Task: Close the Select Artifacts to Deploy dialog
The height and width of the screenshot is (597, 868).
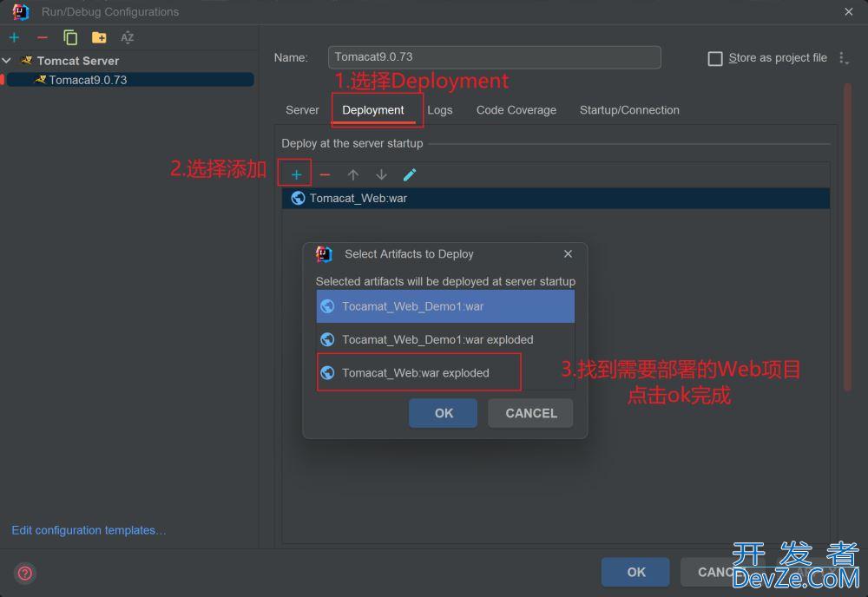Action: coord(568,254)
